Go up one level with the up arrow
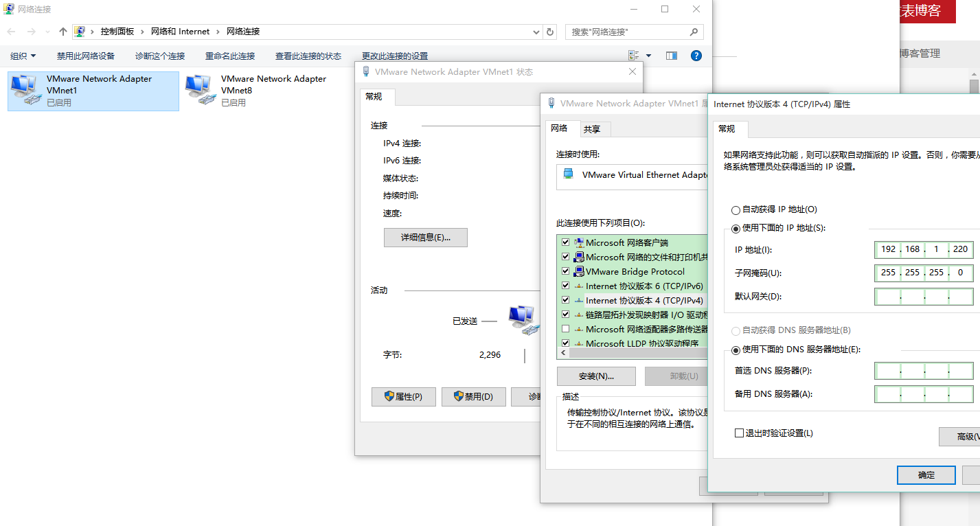Image resolution: width=980 pixels, height=526 pixels. click(63, 32)
